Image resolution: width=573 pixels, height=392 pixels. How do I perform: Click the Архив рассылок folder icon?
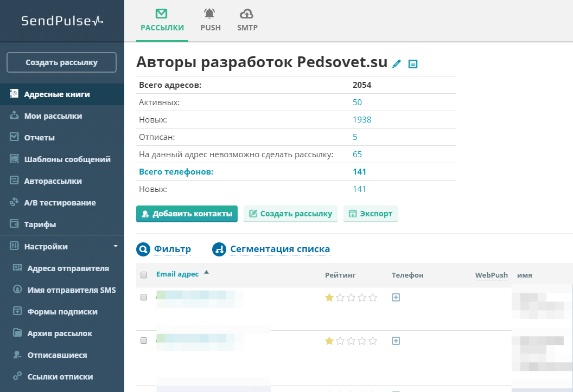[17, 332]
